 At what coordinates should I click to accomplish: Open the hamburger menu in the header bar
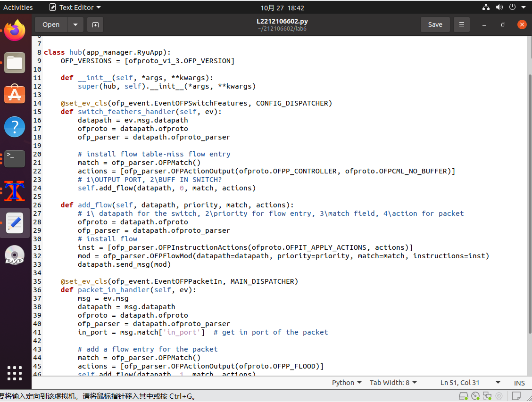tap(461, 25)
